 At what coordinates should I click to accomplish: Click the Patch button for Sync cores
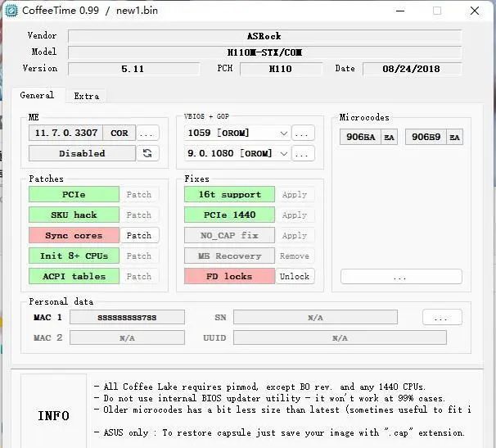coord(139,235)
